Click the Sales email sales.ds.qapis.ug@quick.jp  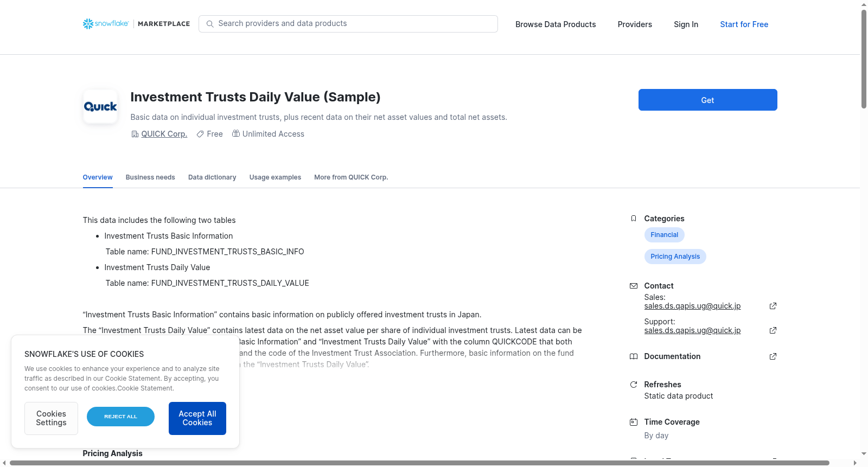click(x=692, y=306)
